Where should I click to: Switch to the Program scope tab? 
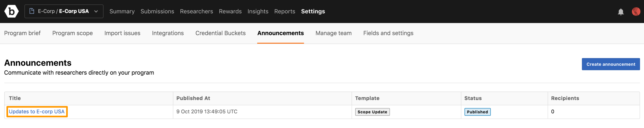click(72, 33)
